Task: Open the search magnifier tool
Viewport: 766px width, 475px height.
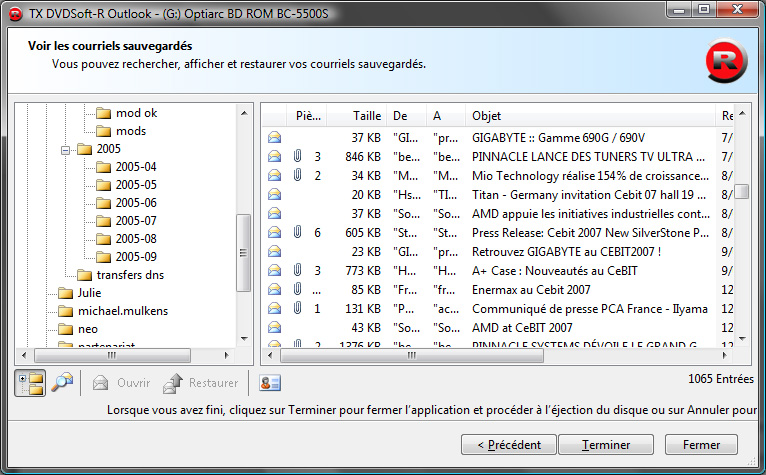Action: pyautogui.click(x=62, y=383)
